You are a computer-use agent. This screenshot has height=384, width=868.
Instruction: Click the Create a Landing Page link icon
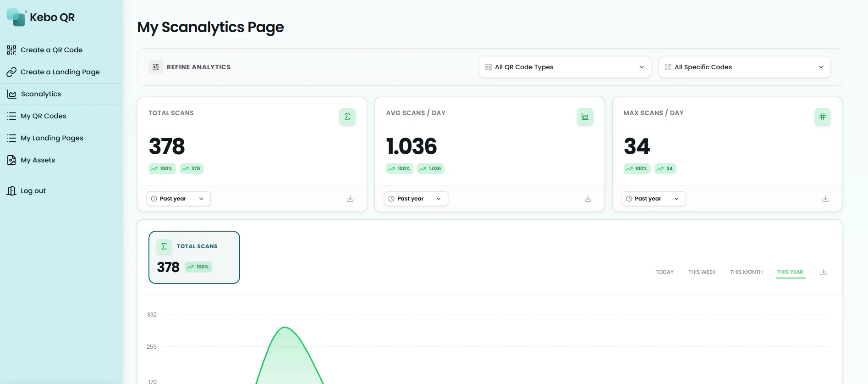click(x=11, y=72)
